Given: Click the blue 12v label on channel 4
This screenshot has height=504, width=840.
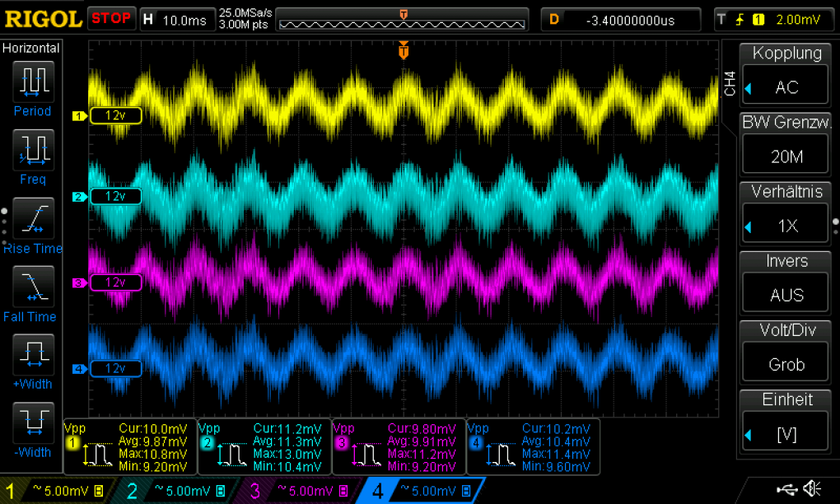Looking at the screenshot, I should tap(116, 368).
